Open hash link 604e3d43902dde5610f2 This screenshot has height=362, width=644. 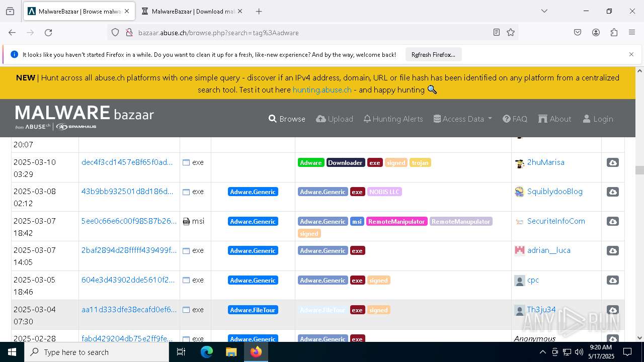click(x=128, y=280)
